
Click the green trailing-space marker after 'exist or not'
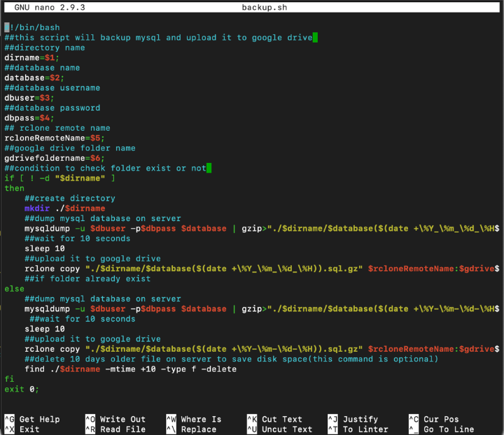(x=209, y=169)
